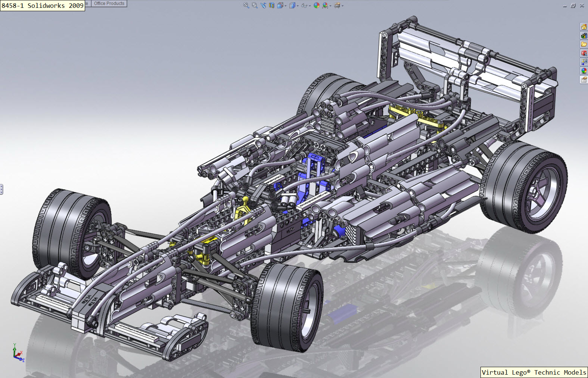Select the Zoom to Area tool
Screen dimensions: 588x378
255,5
